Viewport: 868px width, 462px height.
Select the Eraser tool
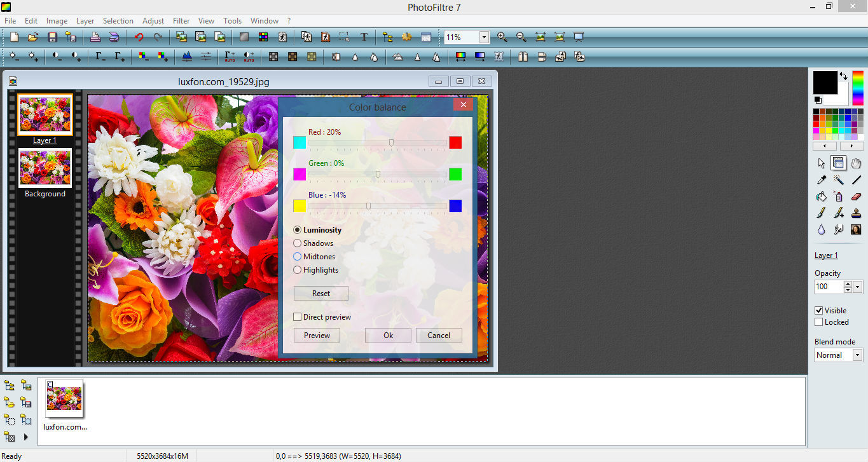coord(856,197)
